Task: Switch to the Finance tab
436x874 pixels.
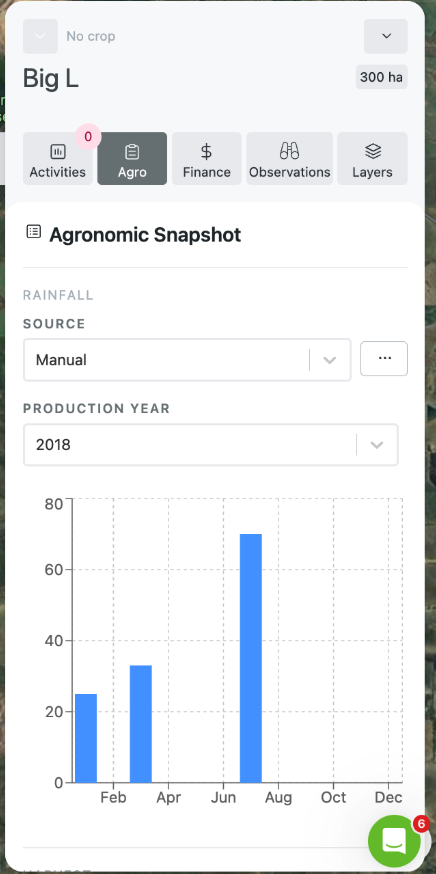Action: [206, 158]
